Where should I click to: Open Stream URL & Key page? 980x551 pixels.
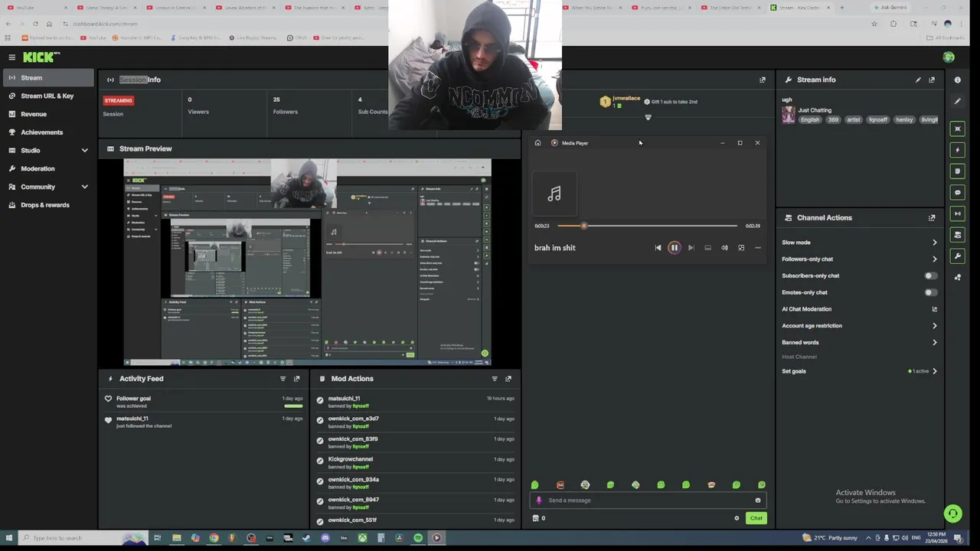point(47,96)
